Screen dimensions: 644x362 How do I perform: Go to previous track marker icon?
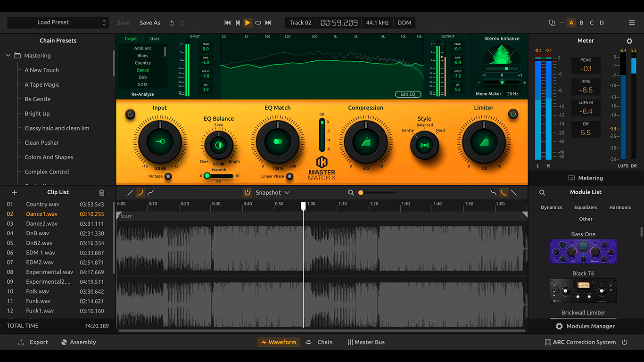point(238,23)
